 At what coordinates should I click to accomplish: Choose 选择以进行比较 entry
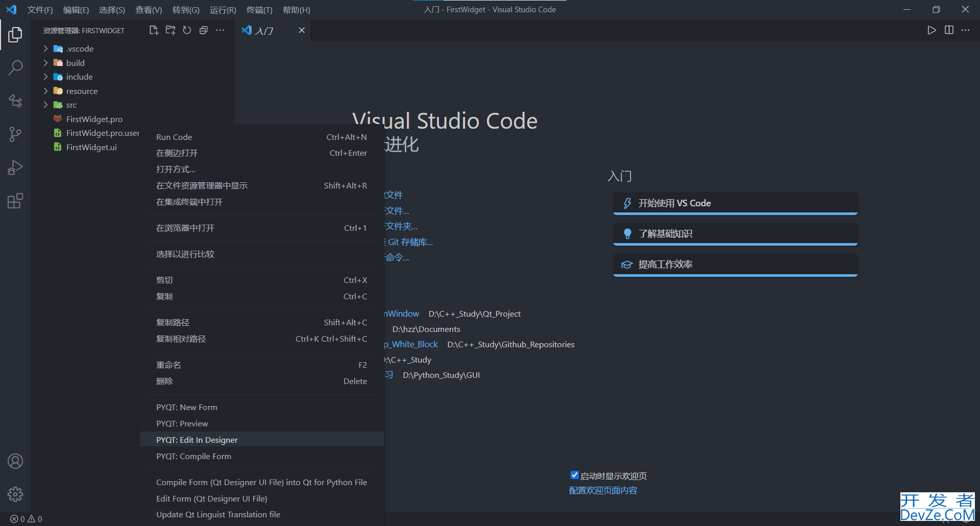click(261, 254)
